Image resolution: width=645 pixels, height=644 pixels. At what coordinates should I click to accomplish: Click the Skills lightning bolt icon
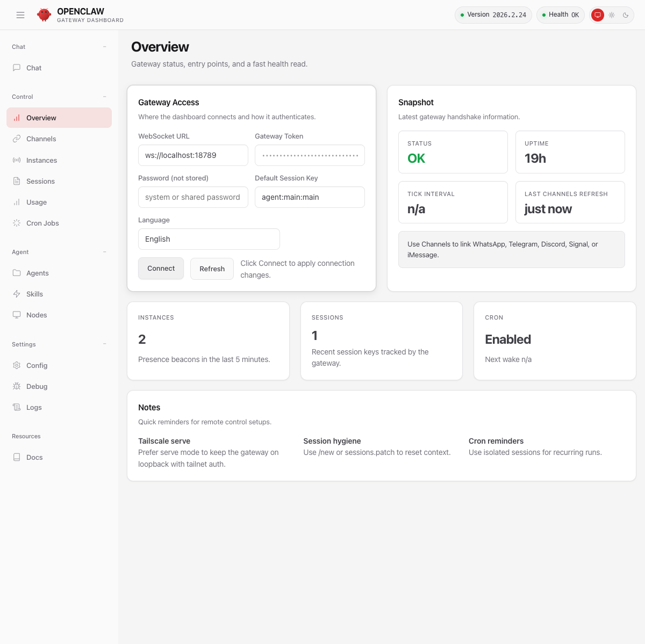[x=17, y=294]
